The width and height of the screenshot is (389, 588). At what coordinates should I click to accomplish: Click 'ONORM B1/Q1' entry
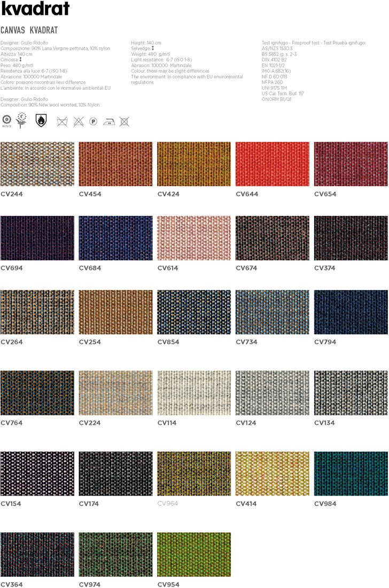277,99
